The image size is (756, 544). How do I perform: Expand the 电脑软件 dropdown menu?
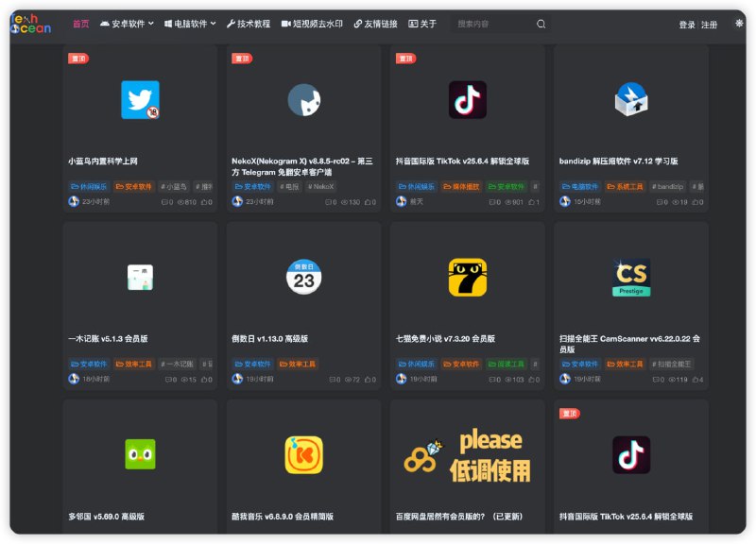pos(190,24)
